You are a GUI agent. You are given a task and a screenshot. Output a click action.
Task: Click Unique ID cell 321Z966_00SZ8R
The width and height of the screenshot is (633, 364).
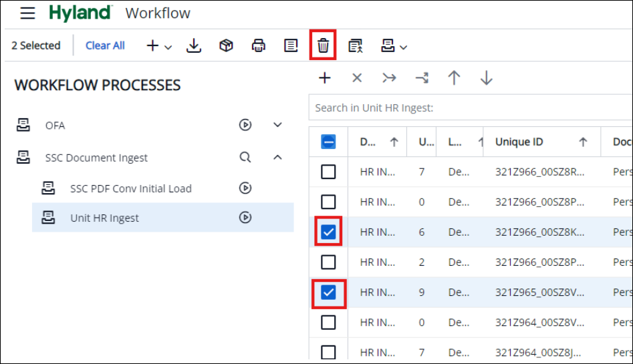point(539,172)
